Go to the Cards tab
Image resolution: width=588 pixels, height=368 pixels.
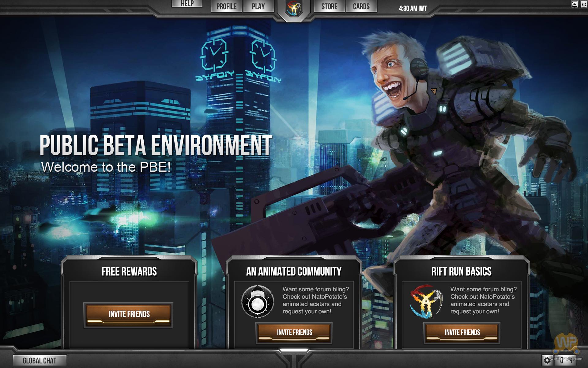(x=361, y=6)
